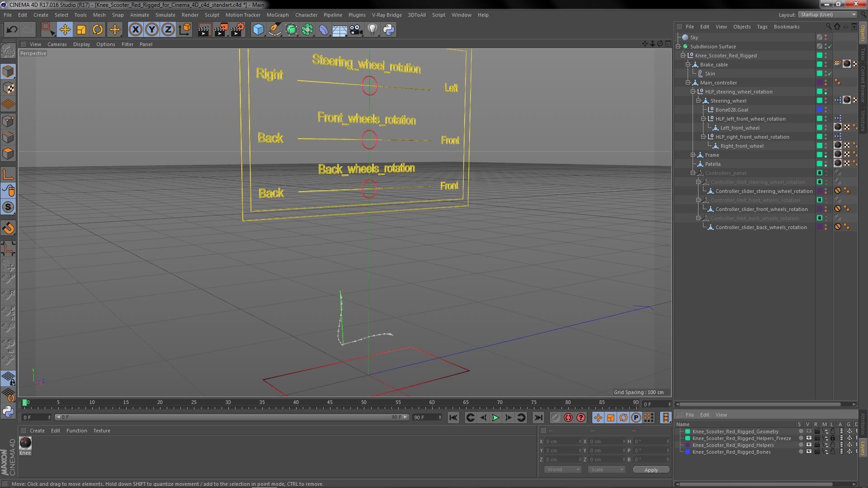
Task: Toggle Parameter keyframe recording icon
Action: pyautogui.click(x=636, y=418)
